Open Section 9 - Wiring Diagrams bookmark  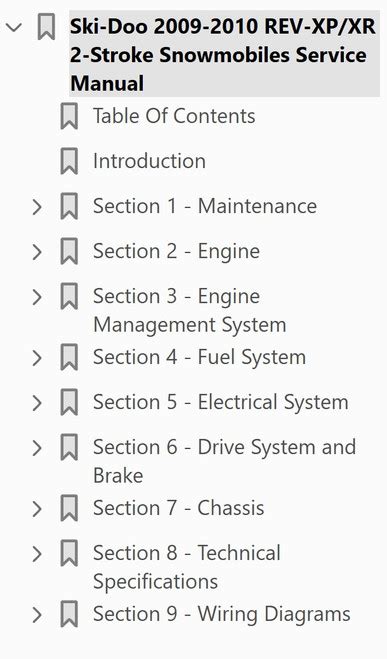click(x=221, y=614)
